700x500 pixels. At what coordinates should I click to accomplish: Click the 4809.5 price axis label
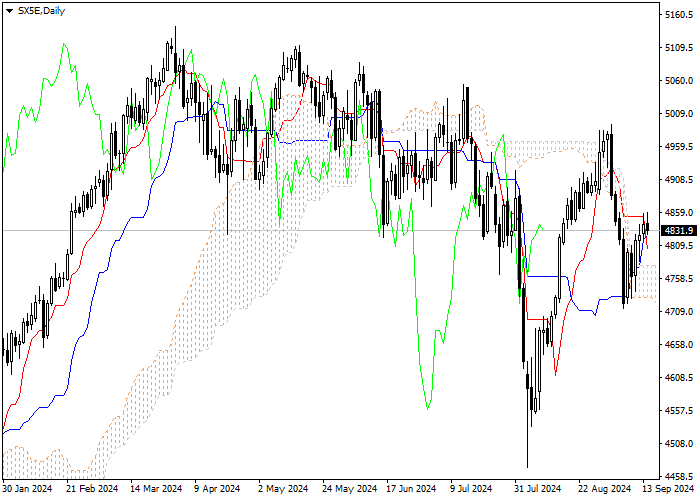point(679,246)
